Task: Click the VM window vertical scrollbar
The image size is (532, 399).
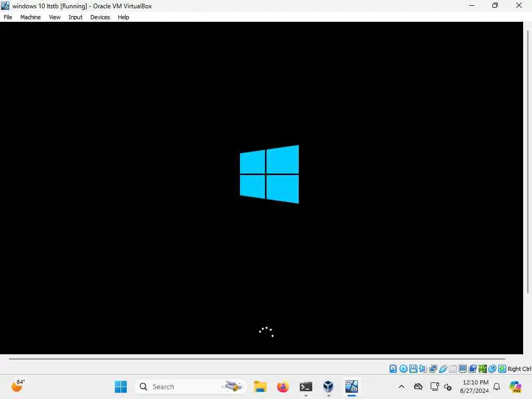Action: coord(528,162)
